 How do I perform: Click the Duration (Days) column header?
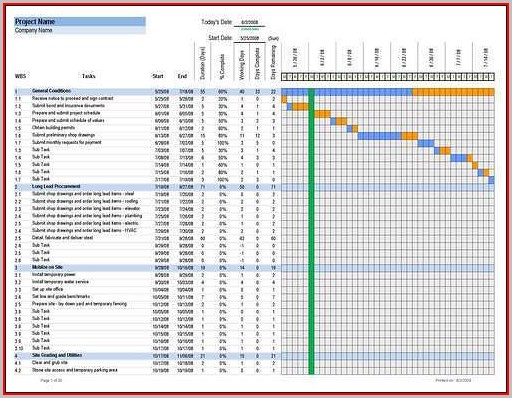point(203,63)
